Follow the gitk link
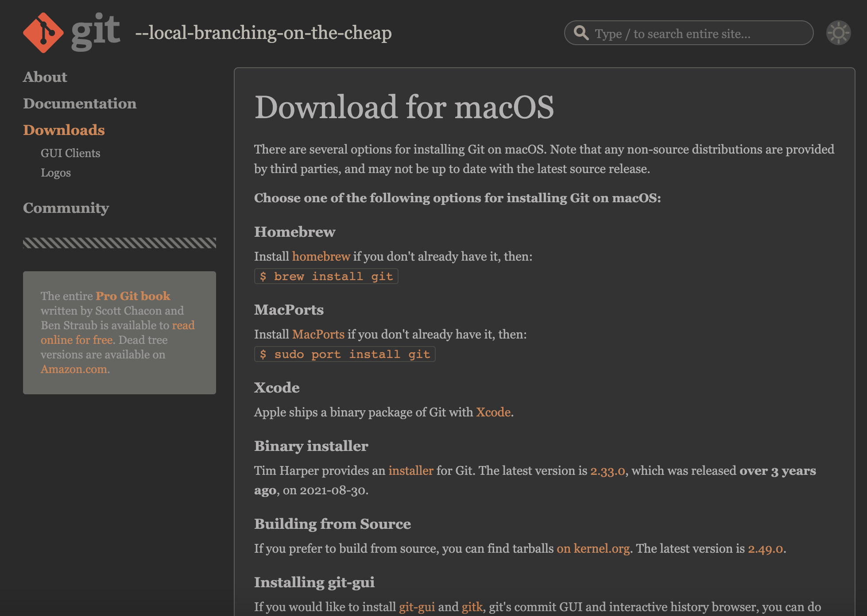 [x=472, y=607]
